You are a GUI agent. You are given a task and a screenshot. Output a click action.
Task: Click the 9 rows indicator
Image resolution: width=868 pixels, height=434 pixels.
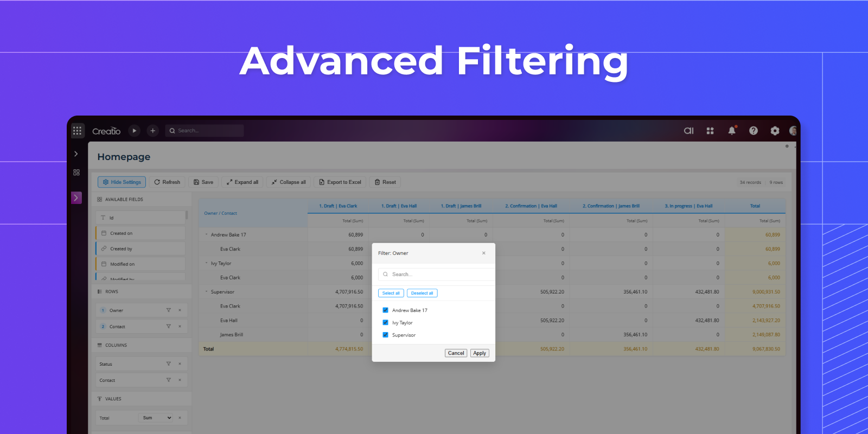pos(776,182)
